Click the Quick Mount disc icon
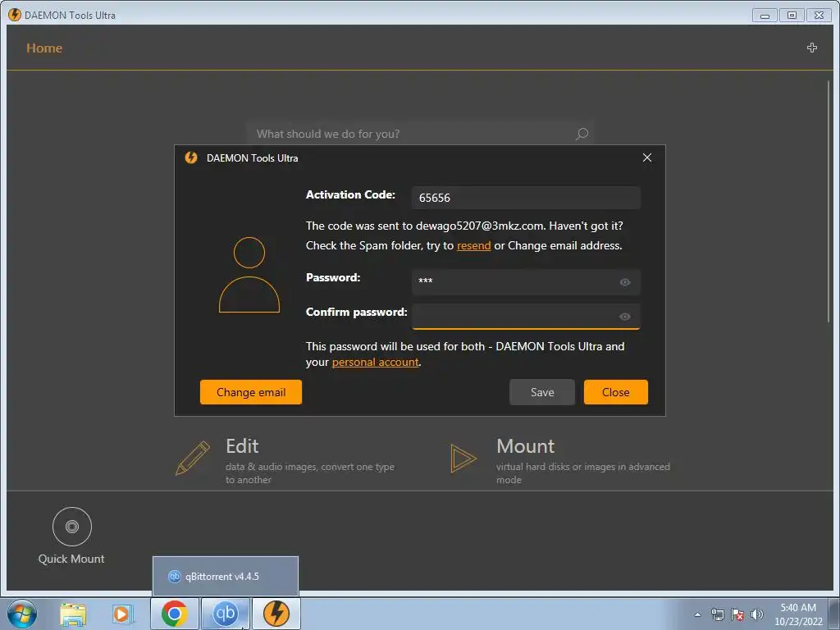The width and height of the screenshot is (840, 630). tap(72, 527)
